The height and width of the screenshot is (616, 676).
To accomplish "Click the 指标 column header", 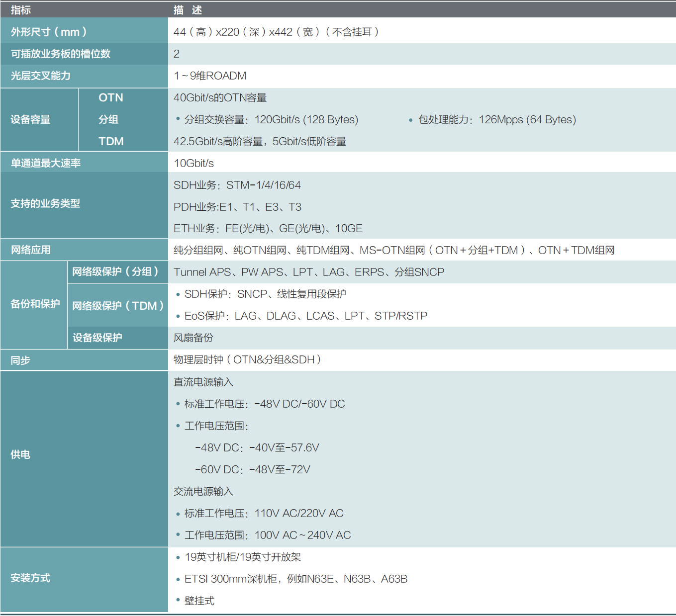I will coord(21,10).
